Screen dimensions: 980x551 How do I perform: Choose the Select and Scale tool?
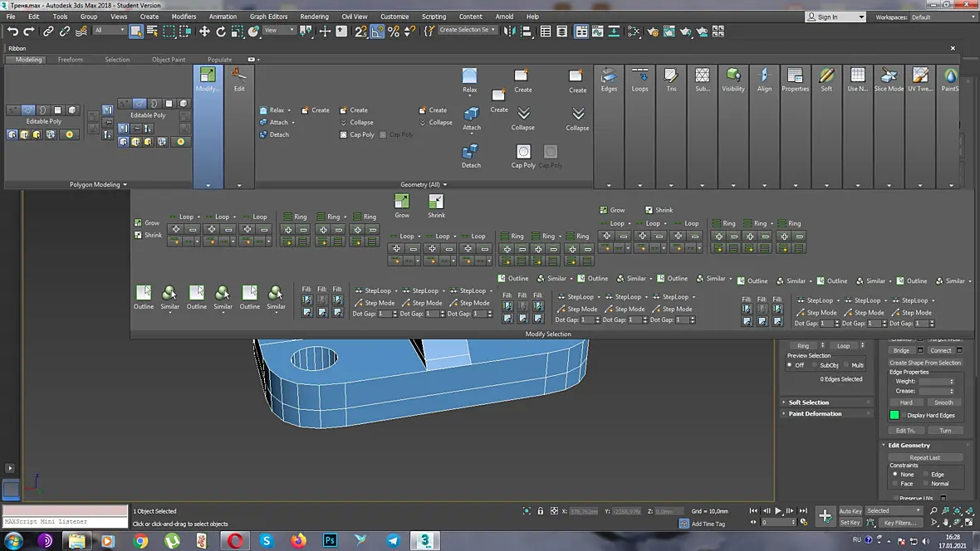pos(237,32)
